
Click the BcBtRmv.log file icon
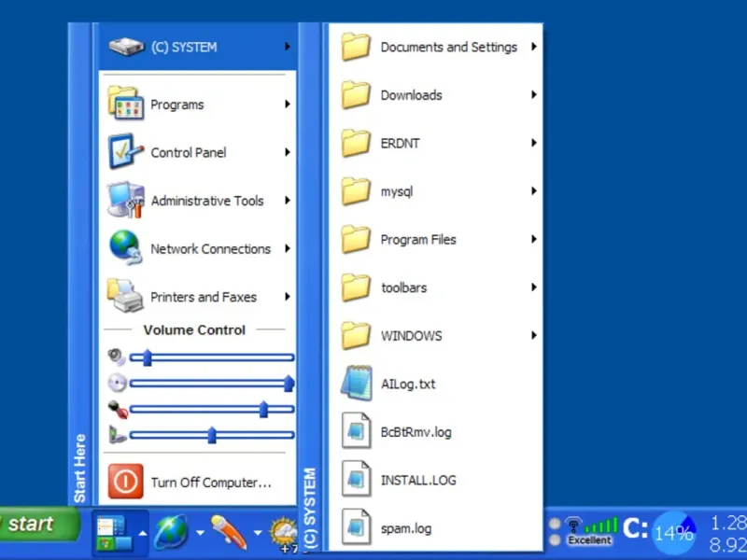tap(357, 431)
